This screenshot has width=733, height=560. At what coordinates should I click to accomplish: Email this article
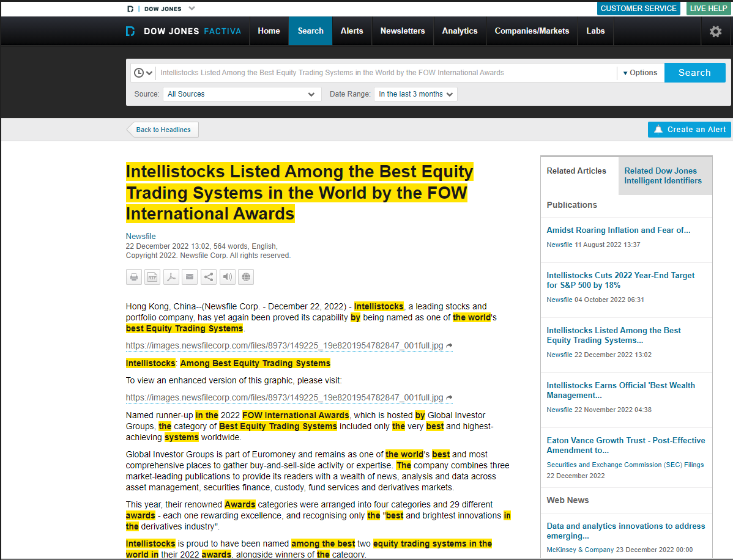pyautogui.click(x=190, y=276)
